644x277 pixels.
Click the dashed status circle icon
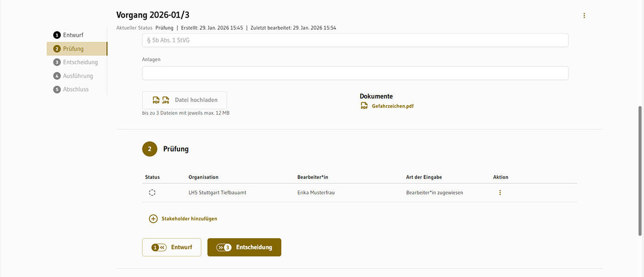(x=152, y=193)
